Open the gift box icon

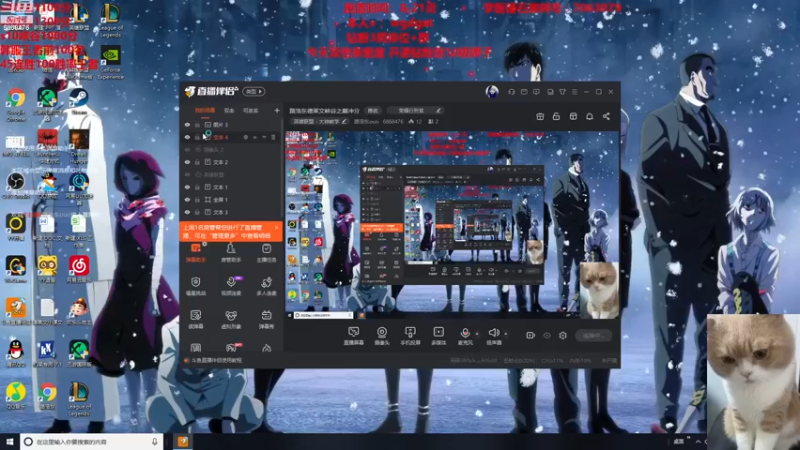click(540, 116)
